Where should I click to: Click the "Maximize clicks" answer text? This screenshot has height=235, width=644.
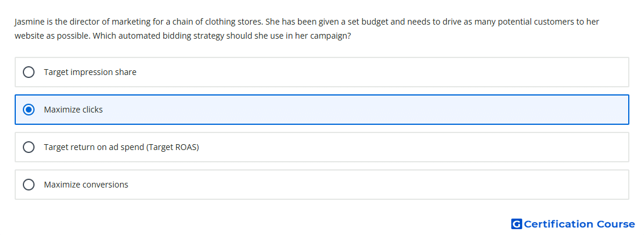point(73,110)
